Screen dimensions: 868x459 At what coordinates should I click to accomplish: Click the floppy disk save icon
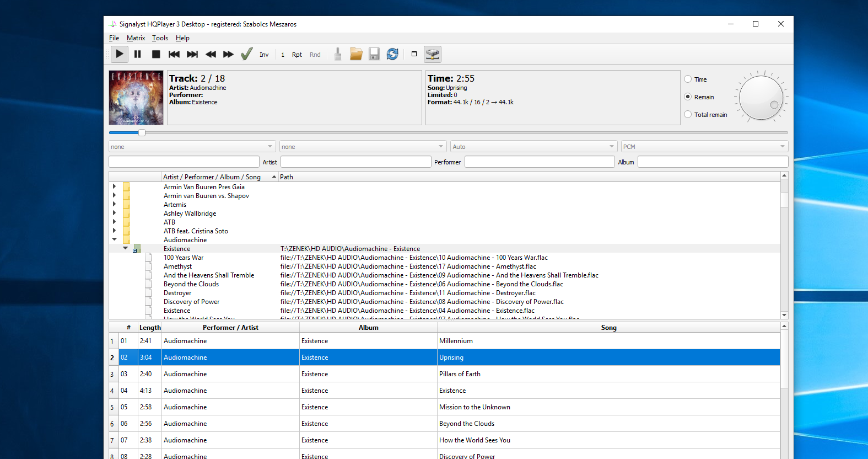374,54
